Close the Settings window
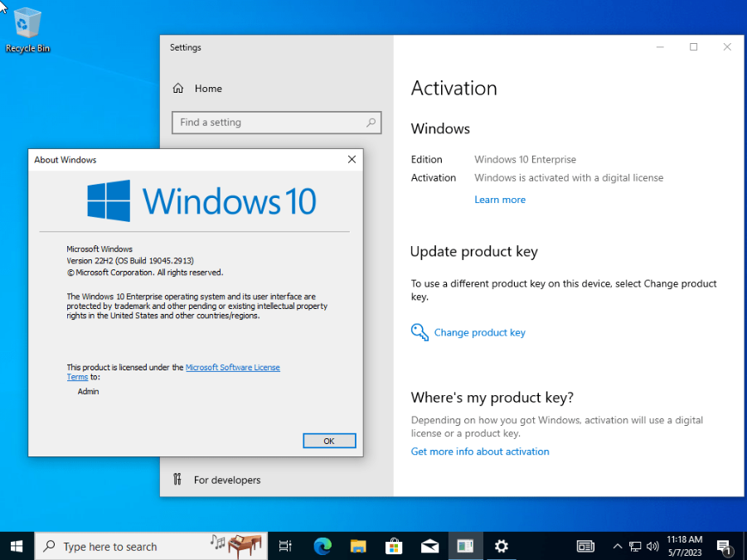The image size is (747, 560). 727,46
